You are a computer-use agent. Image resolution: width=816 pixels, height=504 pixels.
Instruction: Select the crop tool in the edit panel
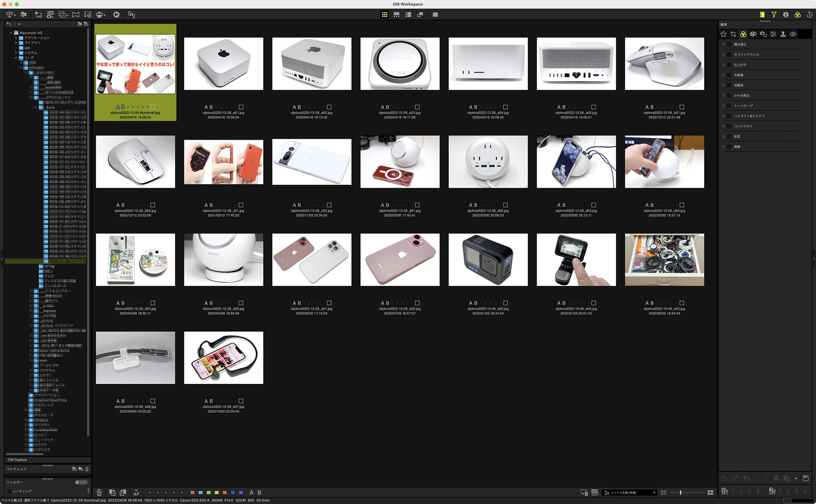pos(733,34)
